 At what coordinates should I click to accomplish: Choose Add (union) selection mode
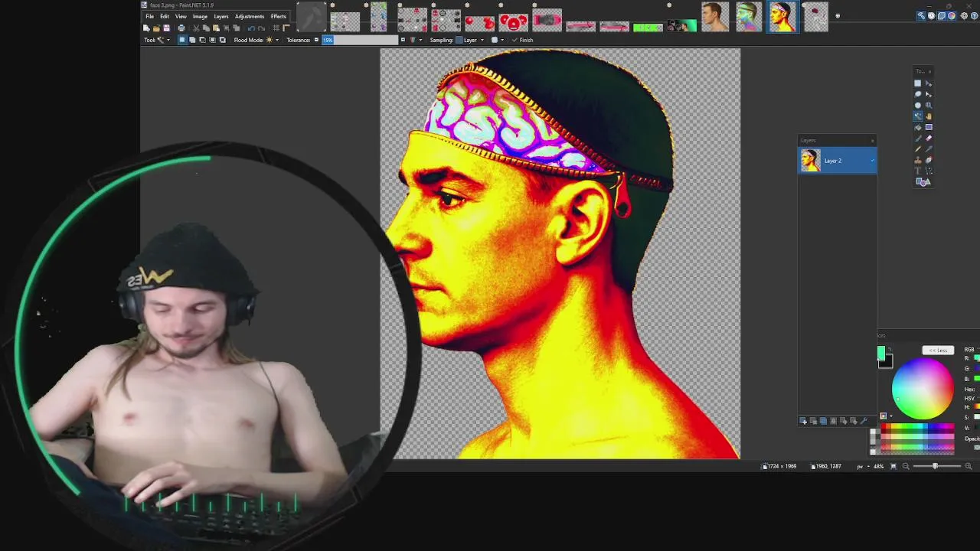coord(192,40)
